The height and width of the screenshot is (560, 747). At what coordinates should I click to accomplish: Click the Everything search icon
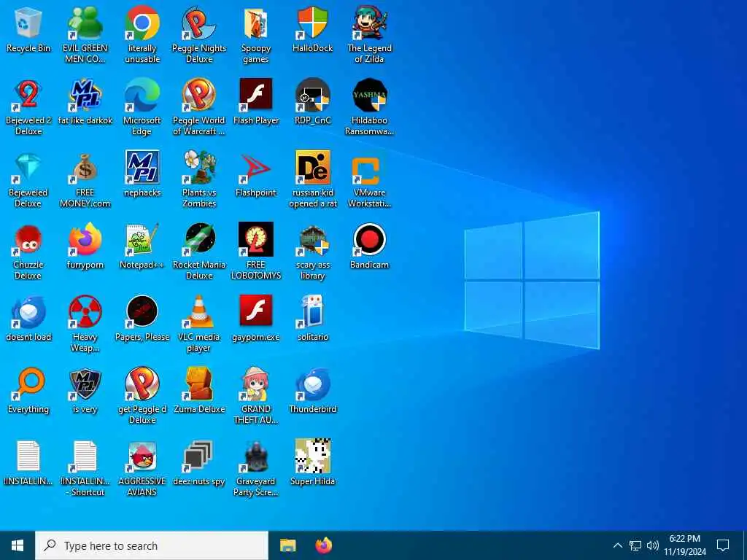point(28,384)
